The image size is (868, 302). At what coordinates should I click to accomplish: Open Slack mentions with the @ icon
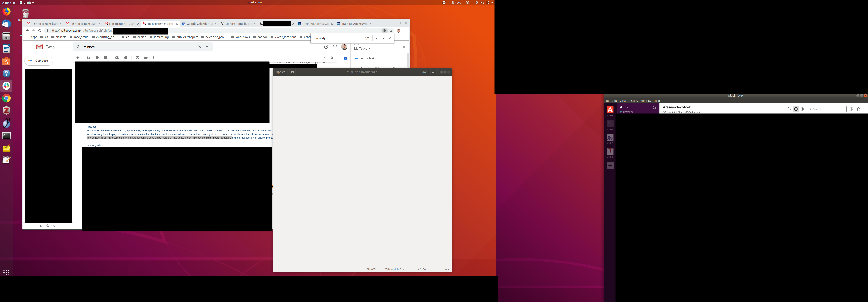pos(852,109)
